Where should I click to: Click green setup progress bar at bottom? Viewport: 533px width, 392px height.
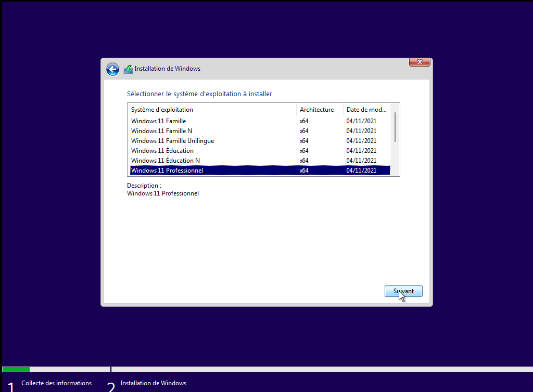point(16,369)
